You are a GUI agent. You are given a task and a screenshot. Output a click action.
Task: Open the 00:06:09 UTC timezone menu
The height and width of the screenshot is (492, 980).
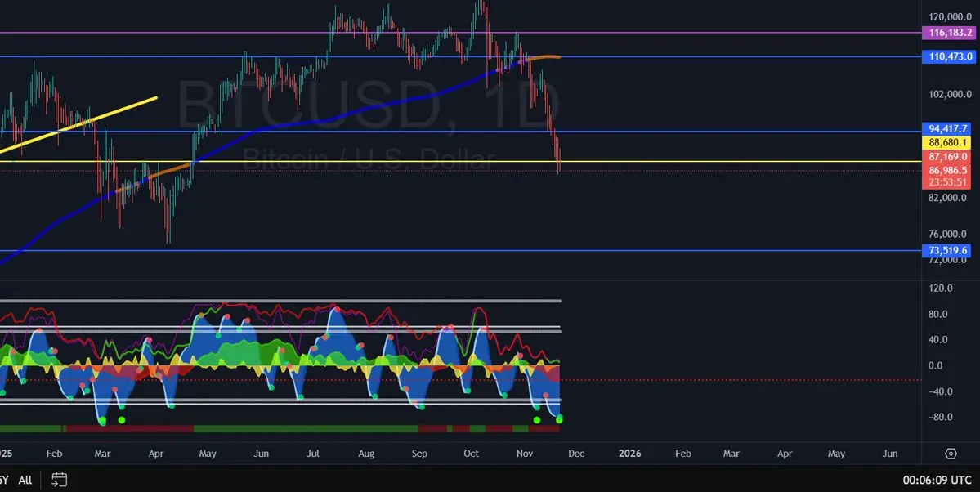(x=937, y=480)
